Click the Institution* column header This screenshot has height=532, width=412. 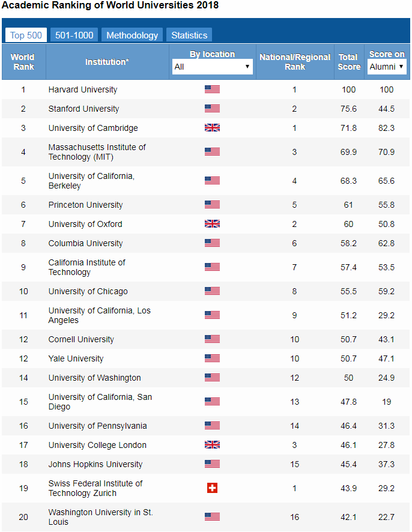pyautogui.click(x=108, y=62)
